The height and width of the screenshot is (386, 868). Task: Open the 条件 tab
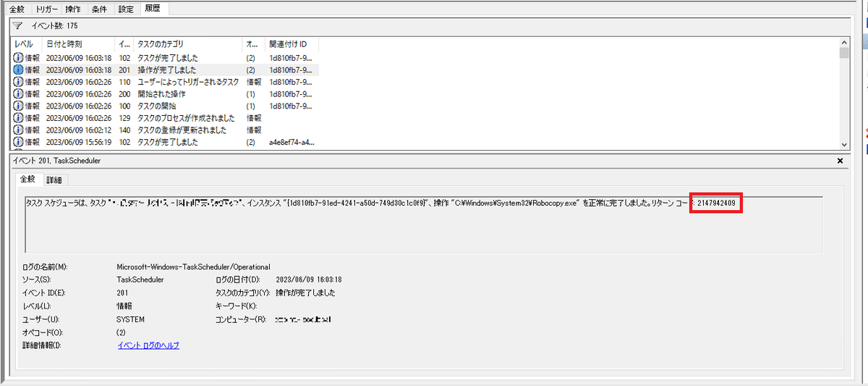pos(98,9)
